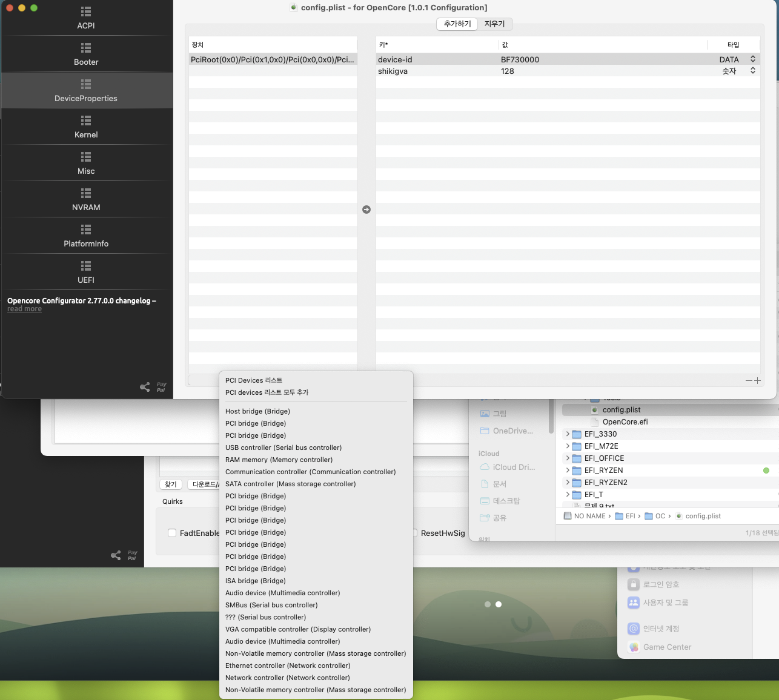Open the Kernel section icon
This screenshot has width=779, height=700.
(x=86, y=121)
